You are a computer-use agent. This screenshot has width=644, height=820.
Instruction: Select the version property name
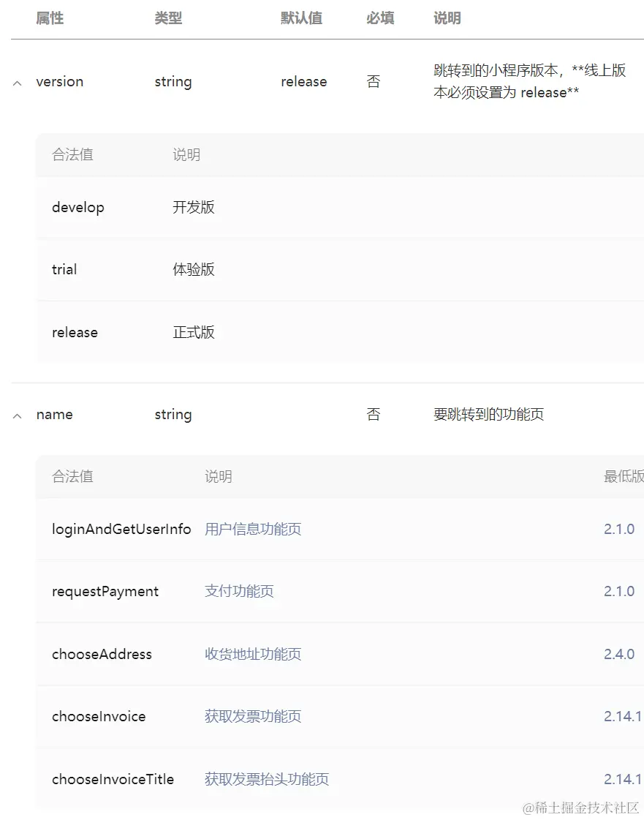[60, 82]
